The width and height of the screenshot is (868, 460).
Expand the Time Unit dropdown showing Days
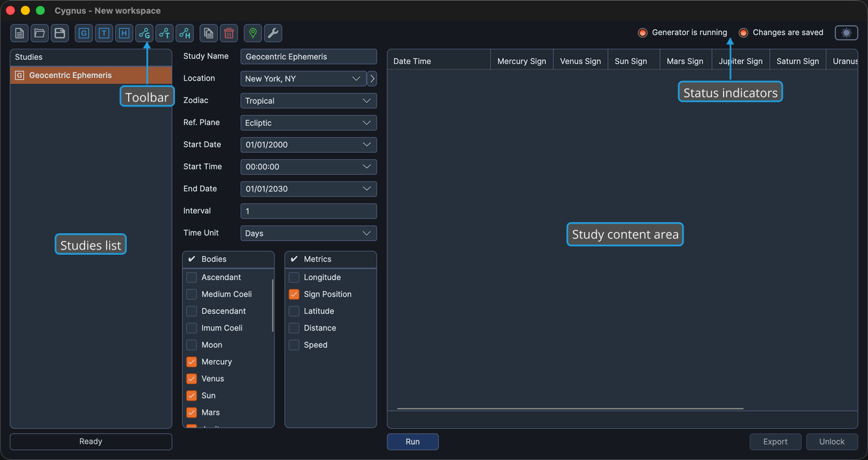[309, 233]
